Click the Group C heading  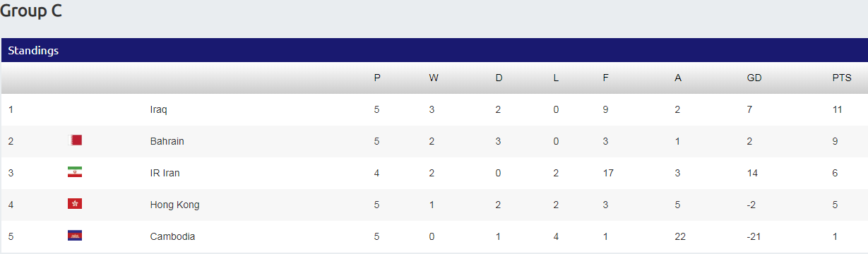pos(31,11)
